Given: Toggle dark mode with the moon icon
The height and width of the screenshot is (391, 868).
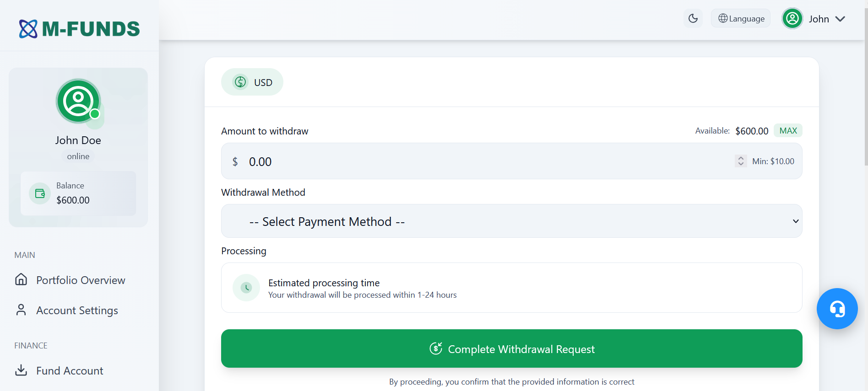Looking at the screenshot, I should (693, 18).
